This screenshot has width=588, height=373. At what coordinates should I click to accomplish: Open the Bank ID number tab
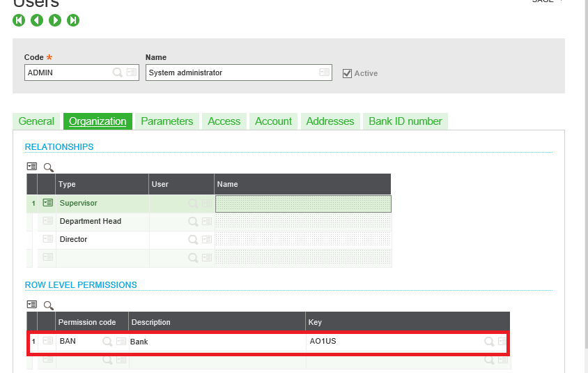point(405,121)
